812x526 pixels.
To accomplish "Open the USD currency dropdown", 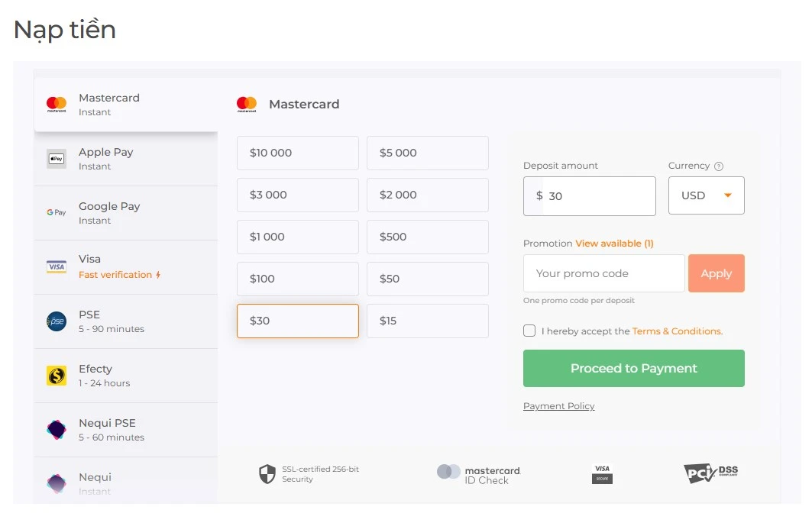I will point(707,195).
